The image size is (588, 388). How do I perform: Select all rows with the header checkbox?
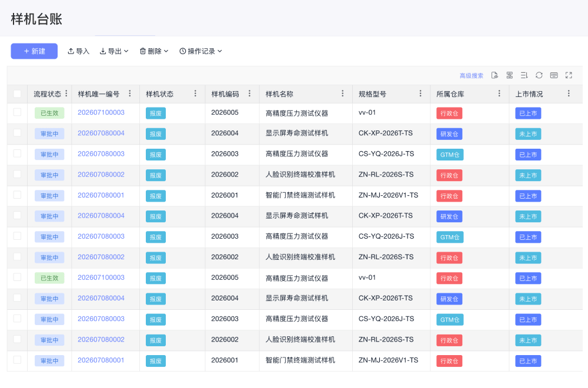tap(17, 93)
